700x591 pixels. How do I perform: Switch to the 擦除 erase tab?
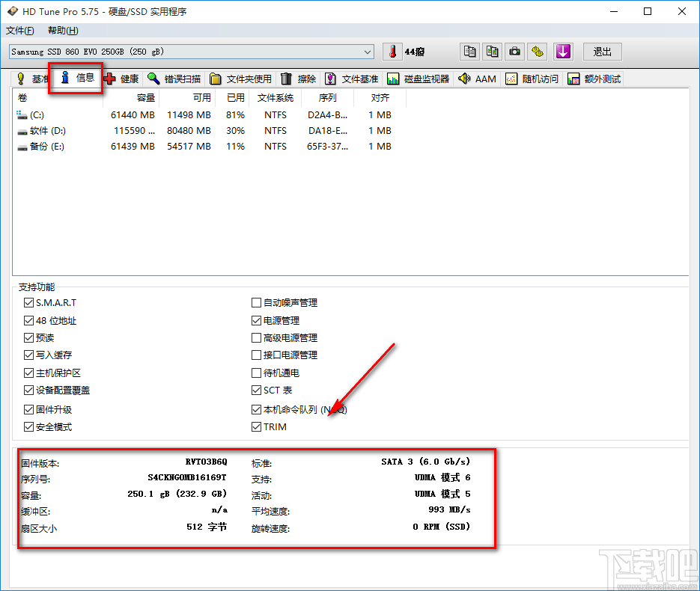[298, 79]
